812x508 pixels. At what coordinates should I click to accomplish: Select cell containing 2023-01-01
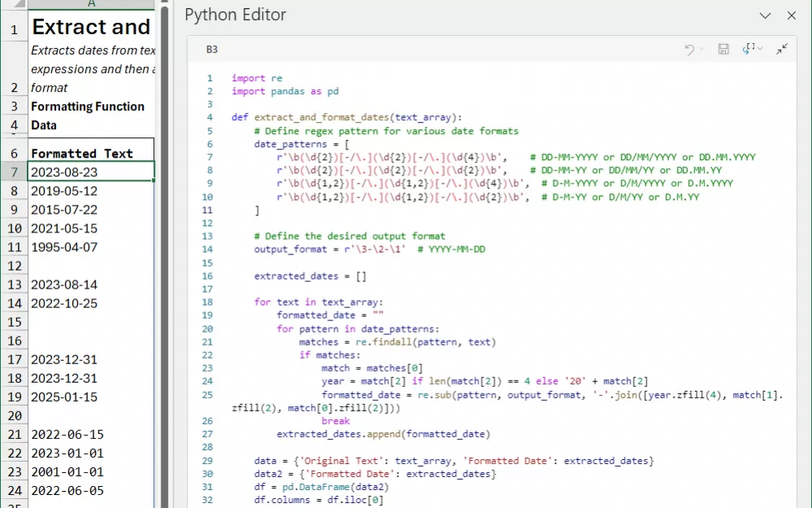(x=91, y=453)
